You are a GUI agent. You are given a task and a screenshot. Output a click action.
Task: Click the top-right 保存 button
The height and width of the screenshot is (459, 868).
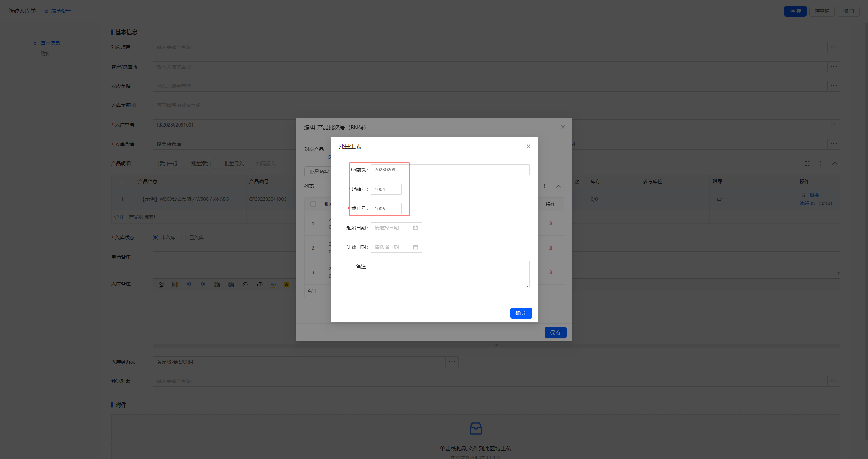coord(795,11)
